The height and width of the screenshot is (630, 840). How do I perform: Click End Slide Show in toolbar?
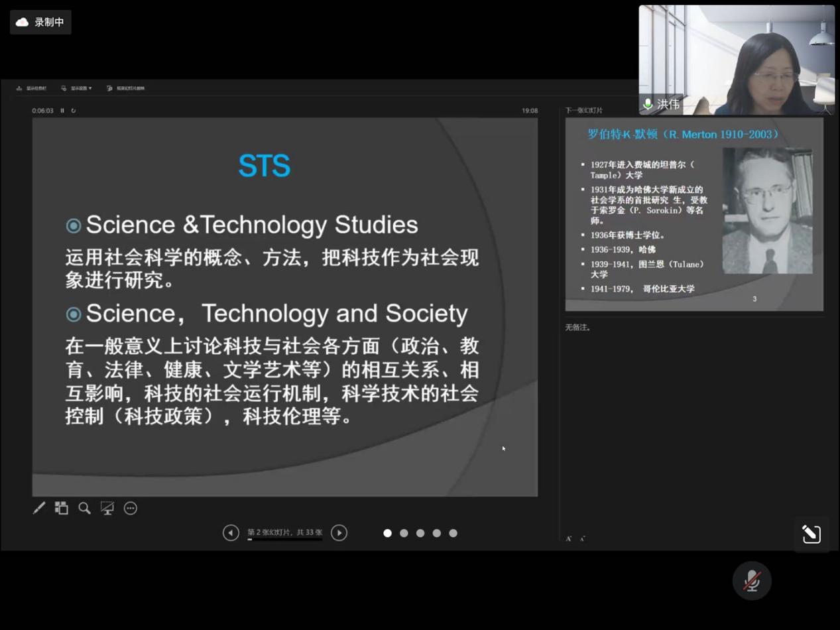coord(126,88)
